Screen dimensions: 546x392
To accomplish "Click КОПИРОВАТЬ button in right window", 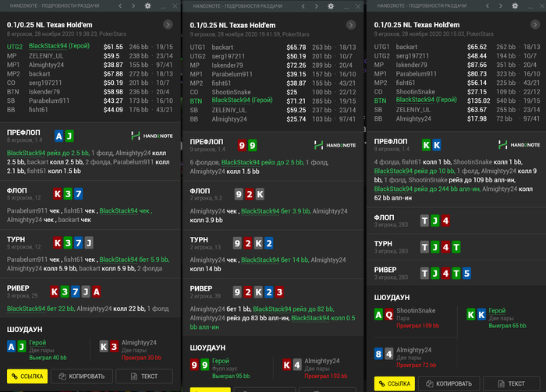I will point(449,383).
